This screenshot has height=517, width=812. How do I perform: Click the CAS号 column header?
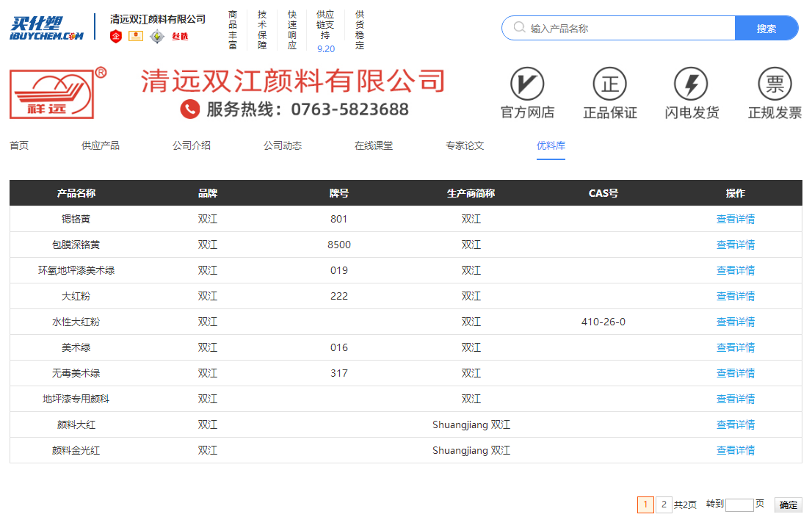tap(603, 193)
